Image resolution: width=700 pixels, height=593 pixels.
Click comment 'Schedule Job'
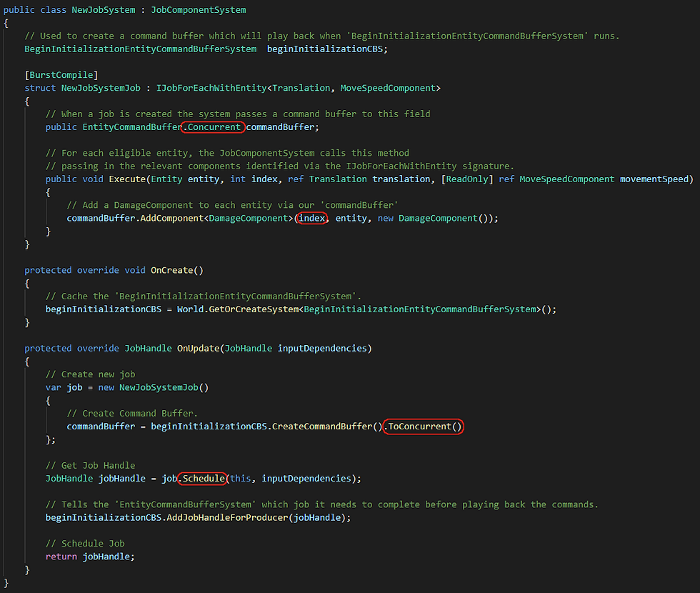[85, 544]
